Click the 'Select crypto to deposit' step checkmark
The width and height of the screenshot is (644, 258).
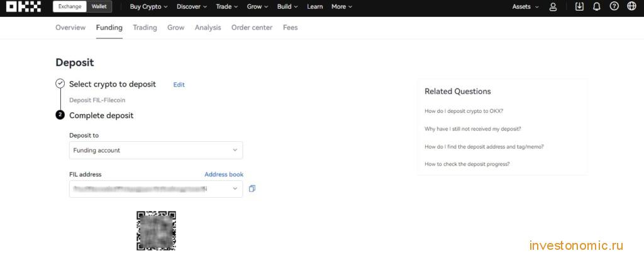60,84
